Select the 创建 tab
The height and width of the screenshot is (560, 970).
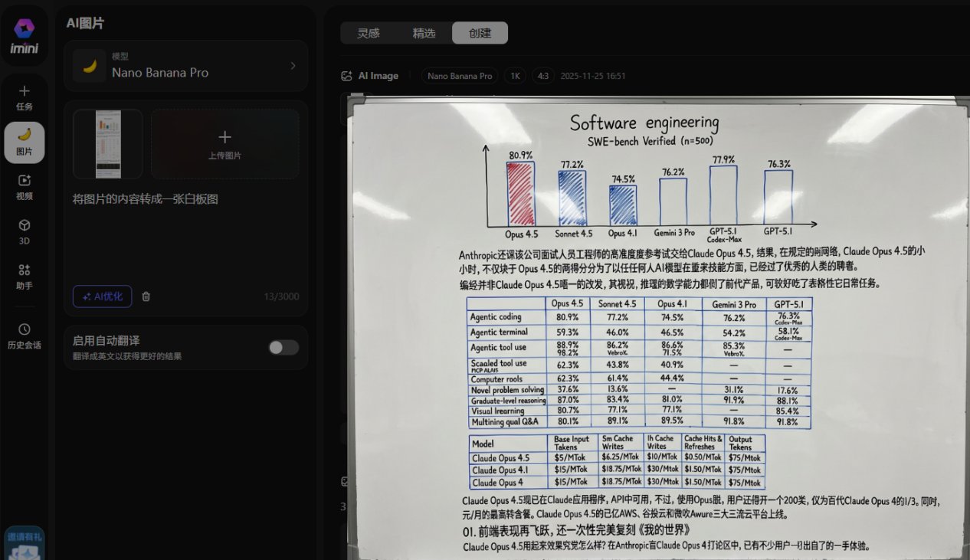tap(480, 33)
